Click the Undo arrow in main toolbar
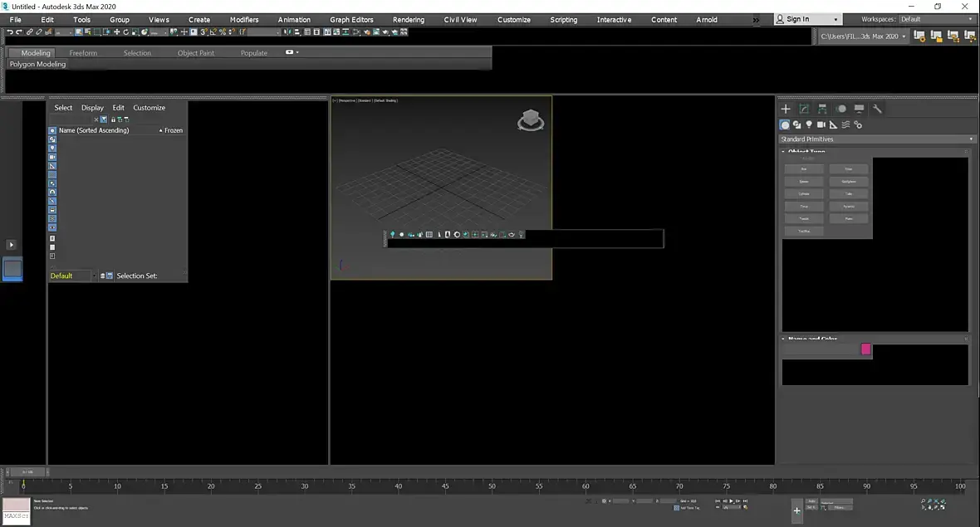Screen dimensions: 980x527 9,32
